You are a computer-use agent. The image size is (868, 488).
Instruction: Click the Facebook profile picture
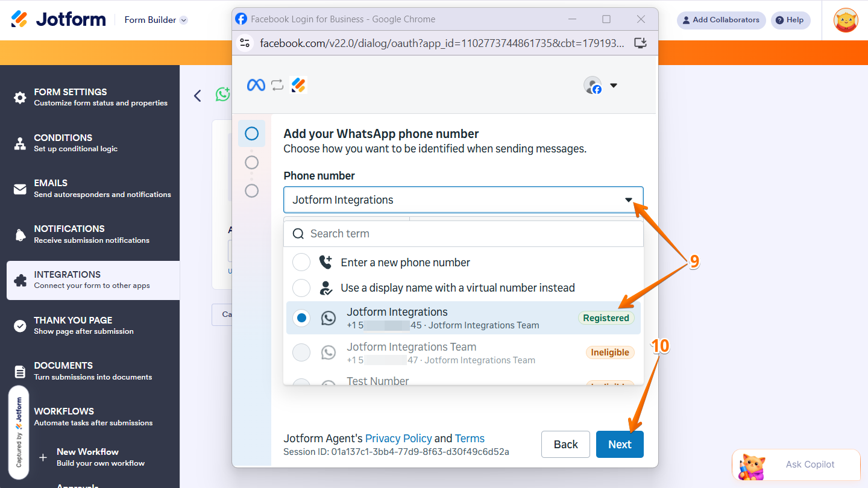[593, 86]
